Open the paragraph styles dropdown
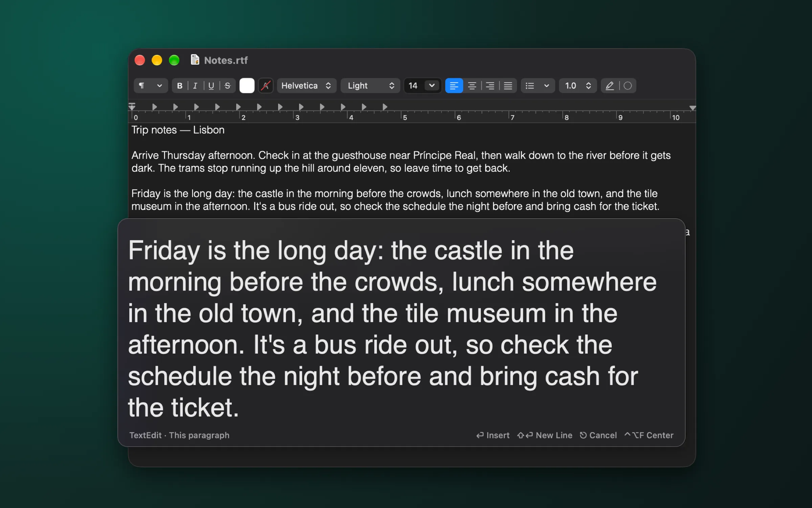 (151, 86)
